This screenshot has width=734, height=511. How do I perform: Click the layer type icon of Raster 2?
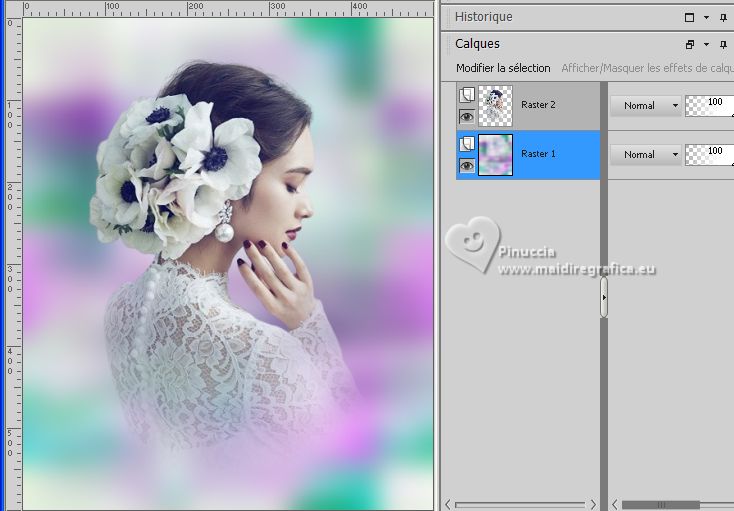[467, 95]
